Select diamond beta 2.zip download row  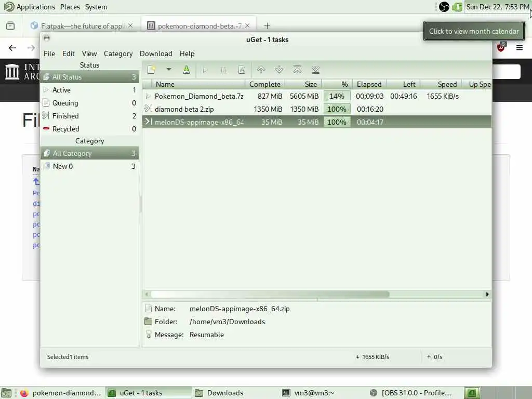point(317,109)
